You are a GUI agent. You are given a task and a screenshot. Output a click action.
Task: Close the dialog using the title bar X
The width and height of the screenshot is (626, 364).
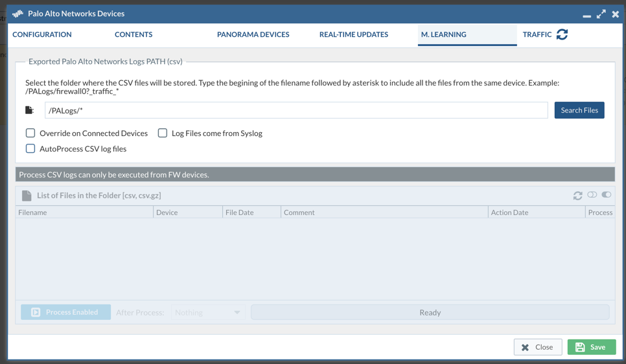(x=616, y=14)
